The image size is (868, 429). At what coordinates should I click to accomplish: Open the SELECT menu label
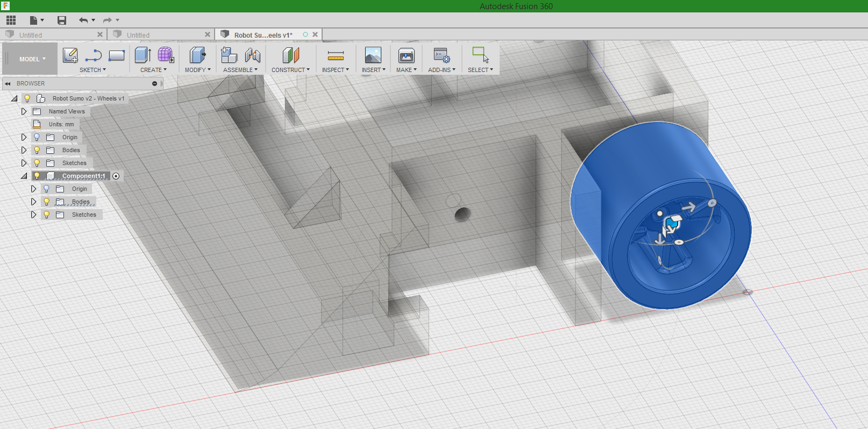tap(480, 70)
